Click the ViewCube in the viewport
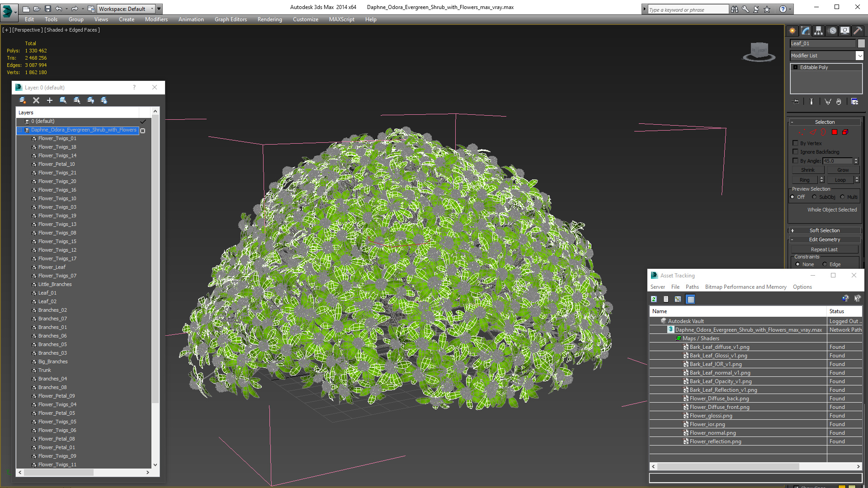 (759, 52)
